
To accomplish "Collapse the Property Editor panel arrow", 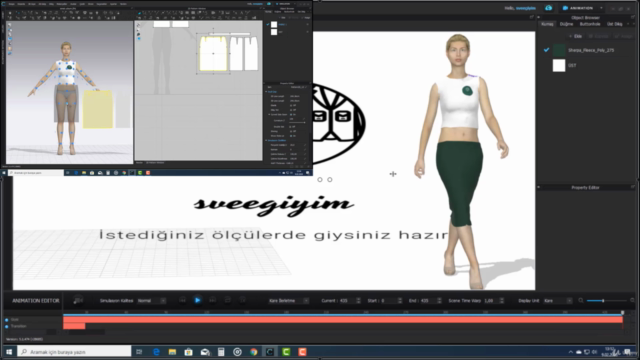I will click(x=538, y=187).
